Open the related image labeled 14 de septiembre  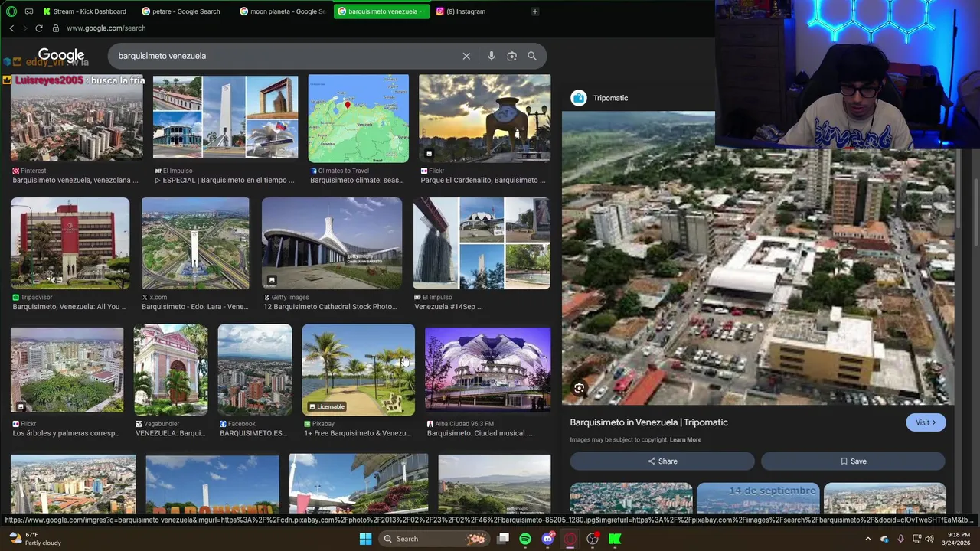pos(758,498)
